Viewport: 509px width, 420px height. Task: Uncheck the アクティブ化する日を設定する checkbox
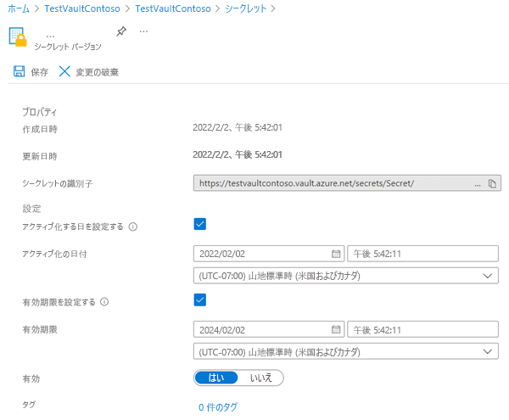click(x=200, y=224)
